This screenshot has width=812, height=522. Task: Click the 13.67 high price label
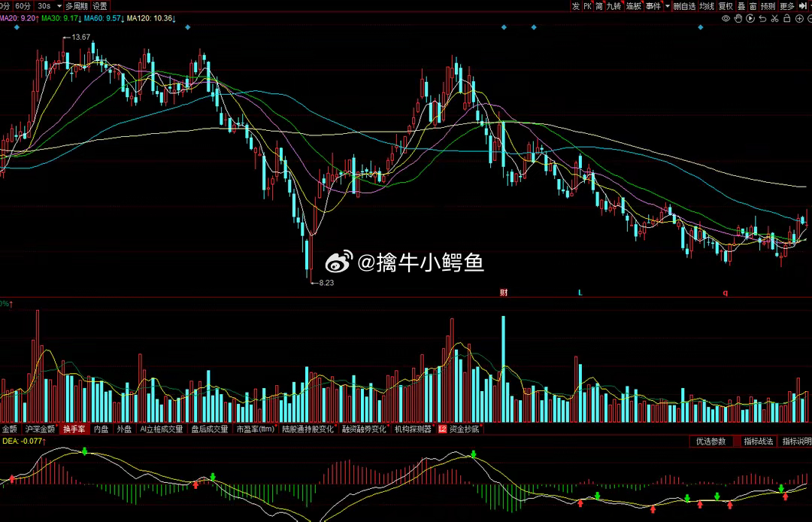(x=80, y=38)
